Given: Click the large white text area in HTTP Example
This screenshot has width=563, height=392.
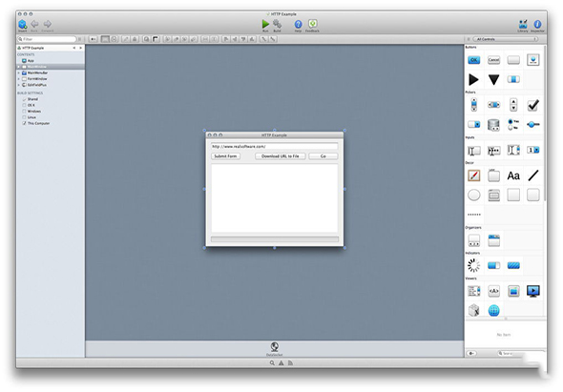Looking at the screenshot, I should tap(275, 198).
